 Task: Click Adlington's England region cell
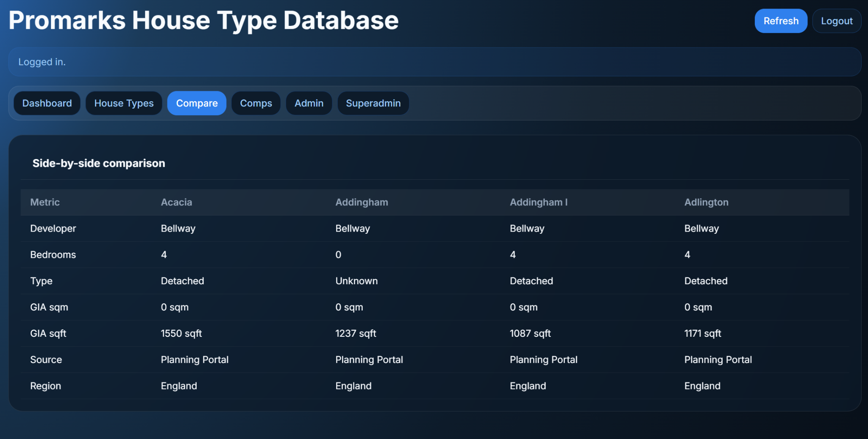pyautogui.click(x=702, y=386)
